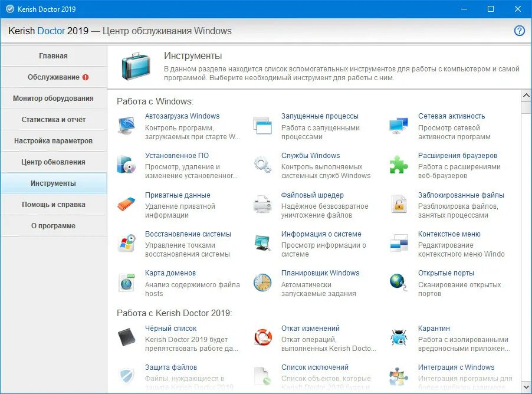Open the Службы Windows link

(x=310, y=156)
